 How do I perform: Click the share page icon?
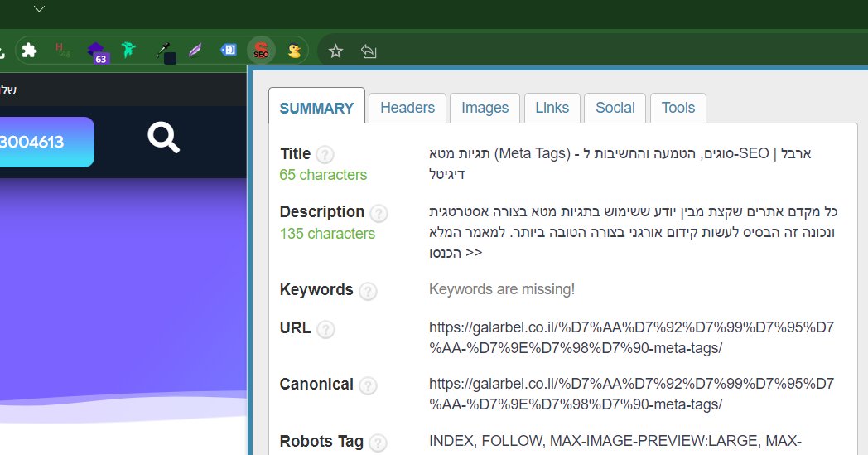pos(369,51)
